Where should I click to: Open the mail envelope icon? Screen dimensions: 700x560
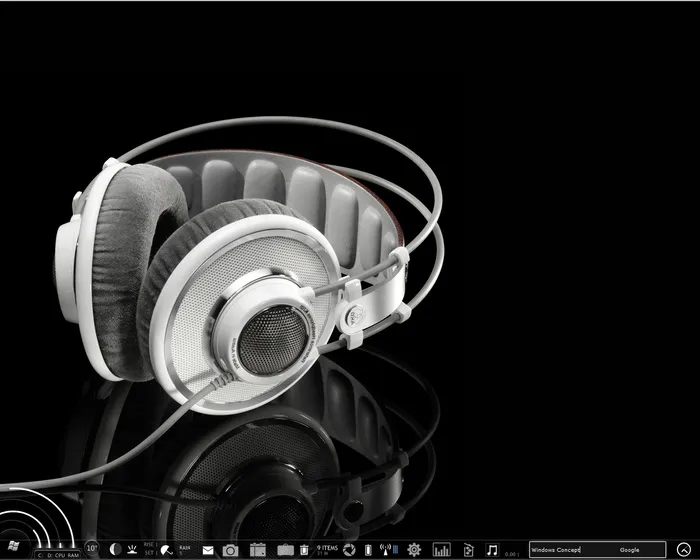208,550
